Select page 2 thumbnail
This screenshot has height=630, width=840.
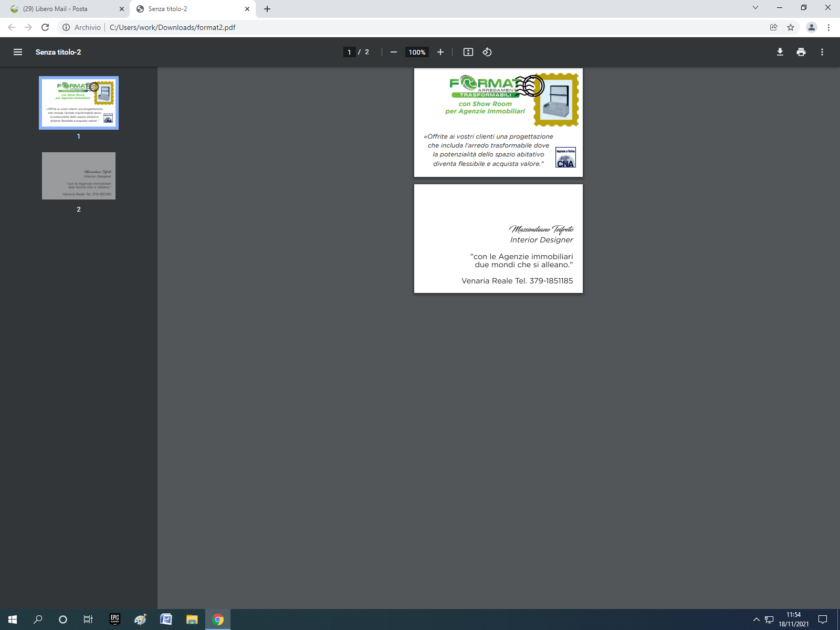click(x=79, y=176)
